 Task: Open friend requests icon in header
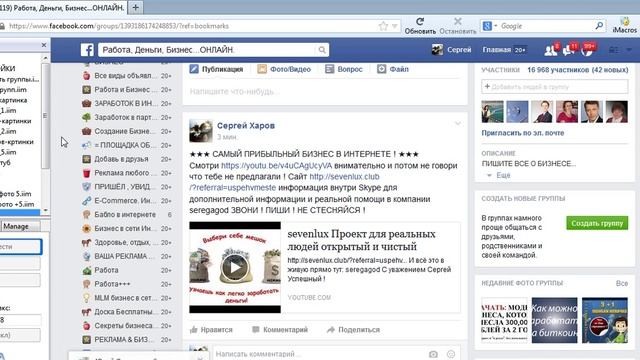[x=551, y=50]
